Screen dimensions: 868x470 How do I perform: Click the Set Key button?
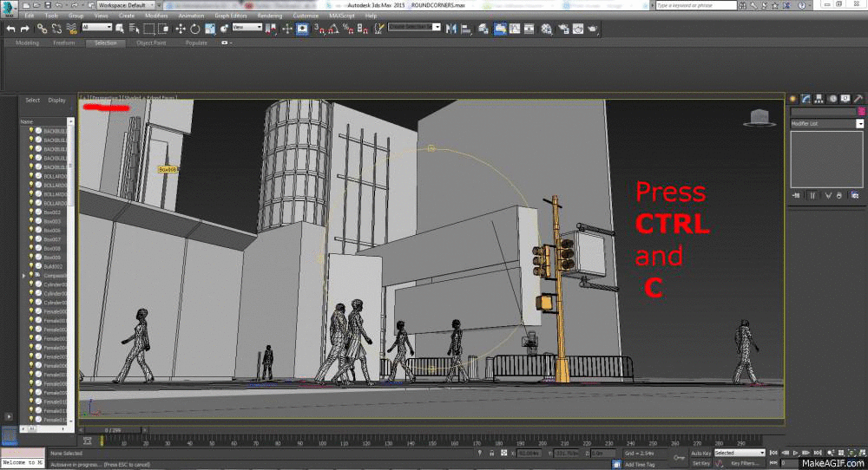point(700,463)
